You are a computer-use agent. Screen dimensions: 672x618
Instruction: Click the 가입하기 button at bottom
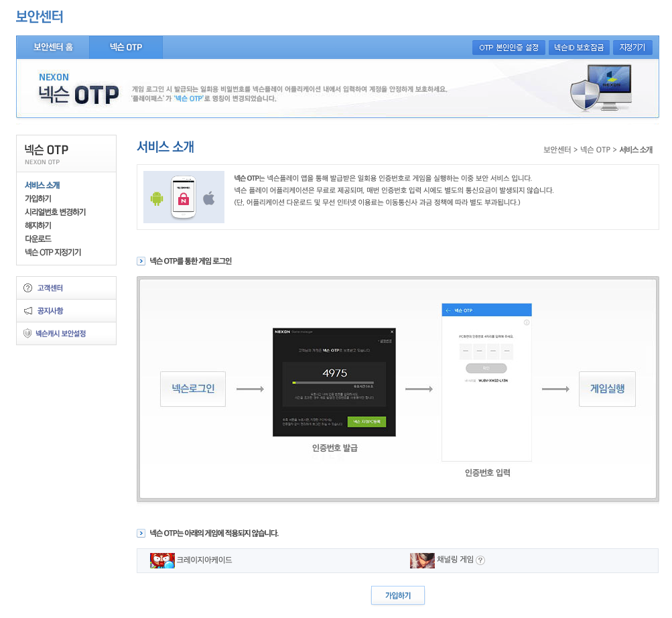click(x=398, y=595)
